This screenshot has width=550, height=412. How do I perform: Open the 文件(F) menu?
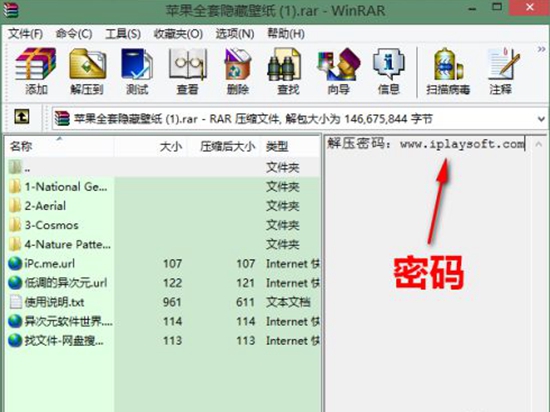[26, 34]
